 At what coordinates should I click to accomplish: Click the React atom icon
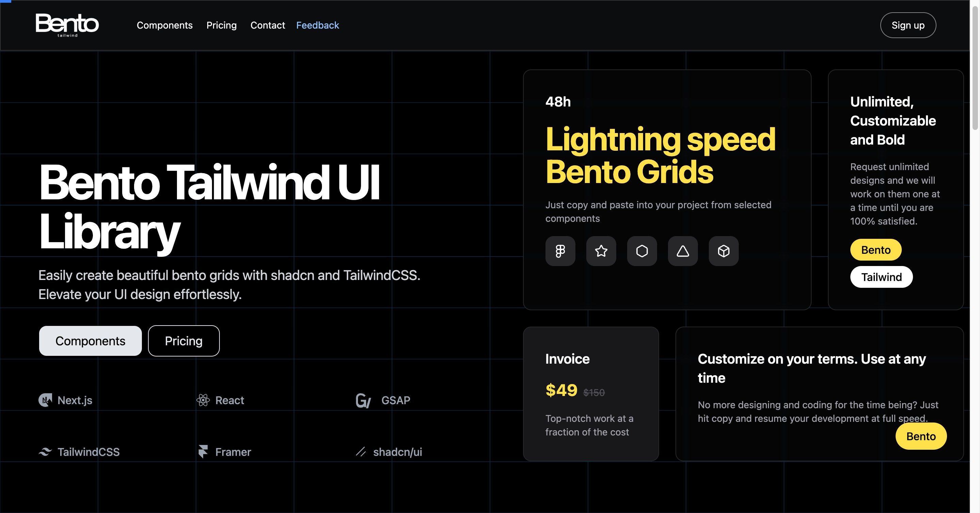203,400
